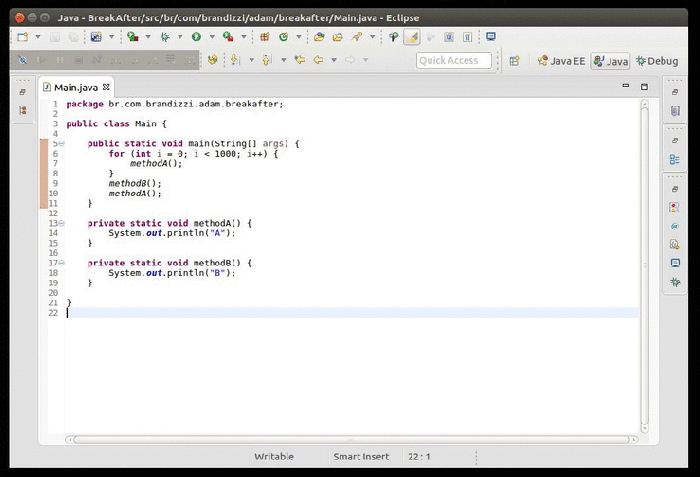The image size is (700, 477).
Task: Select the Main.java editor tab
Action: point(77,86)
